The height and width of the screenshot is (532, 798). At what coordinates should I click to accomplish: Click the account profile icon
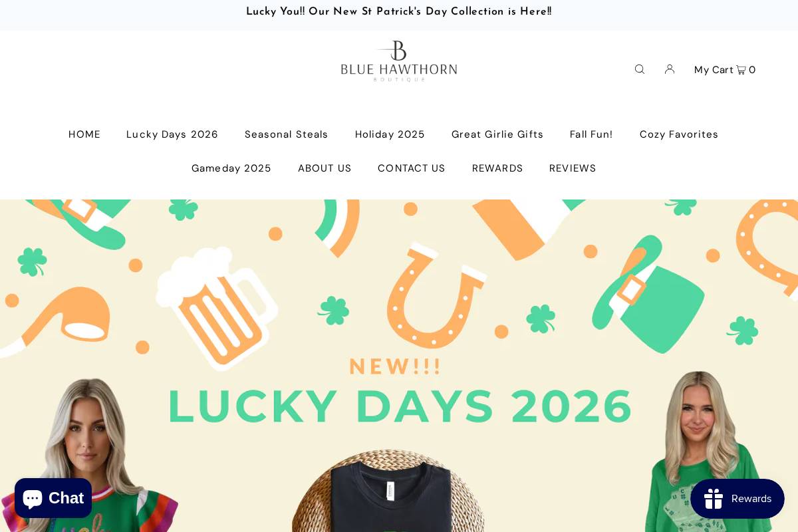tap(670, 69)
